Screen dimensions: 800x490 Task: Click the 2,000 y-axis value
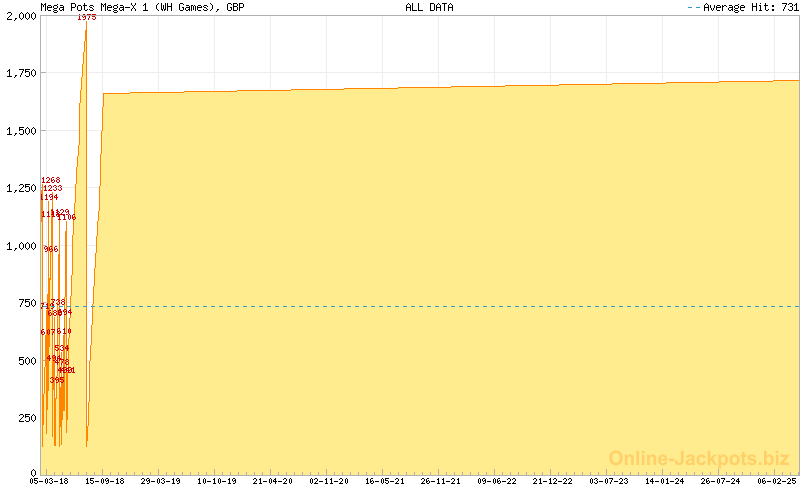(19, 16)
